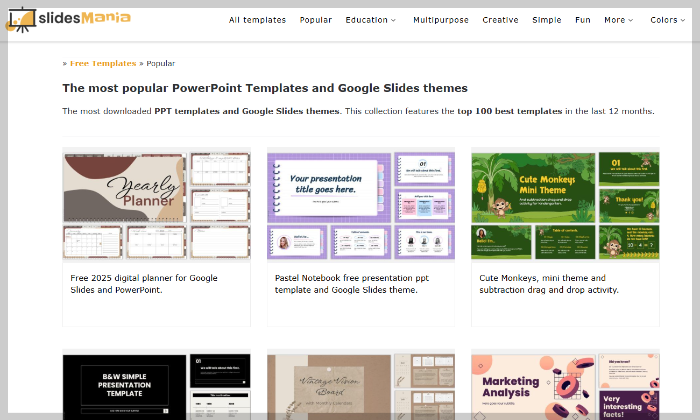
Task: Go to the Popular menu item
Action: [x=316, y=20]
